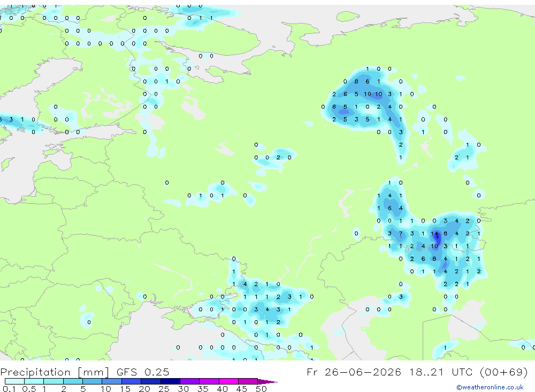Click the above-50 arrow tip of the legend
The image size is (535, 392).
click(x=268, y=381)
